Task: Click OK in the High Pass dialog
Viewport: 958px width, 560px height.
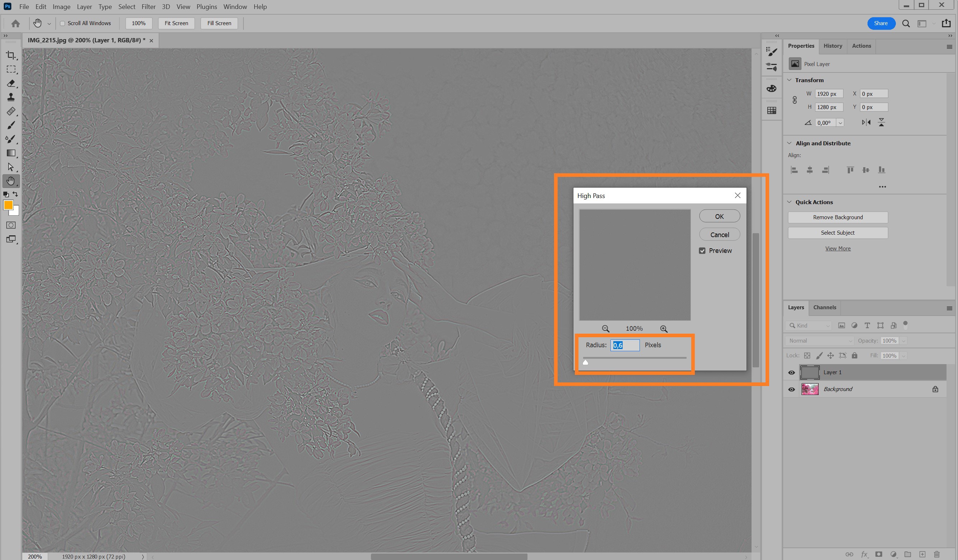Action: click(719, 216)
